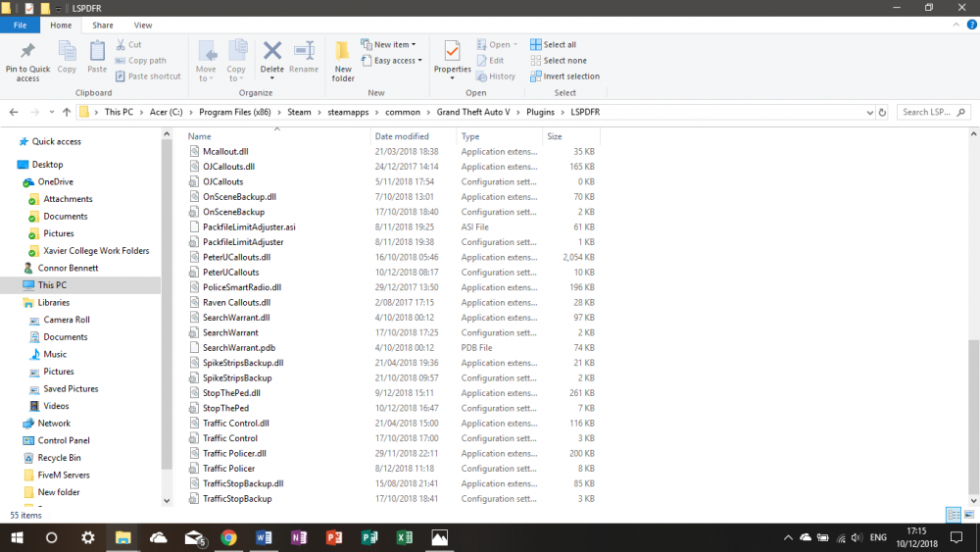Select the StopThePed.dll file
980x552 pixels.
pyautogui.click(x=231, y=393)
